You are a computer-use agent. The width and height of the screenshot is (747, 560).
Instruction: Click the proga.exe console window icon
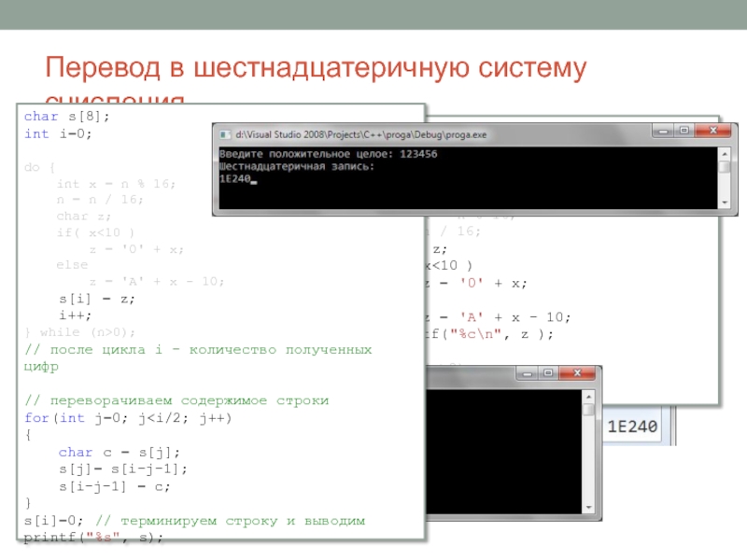pyautogui.click(x=225, y=134)
